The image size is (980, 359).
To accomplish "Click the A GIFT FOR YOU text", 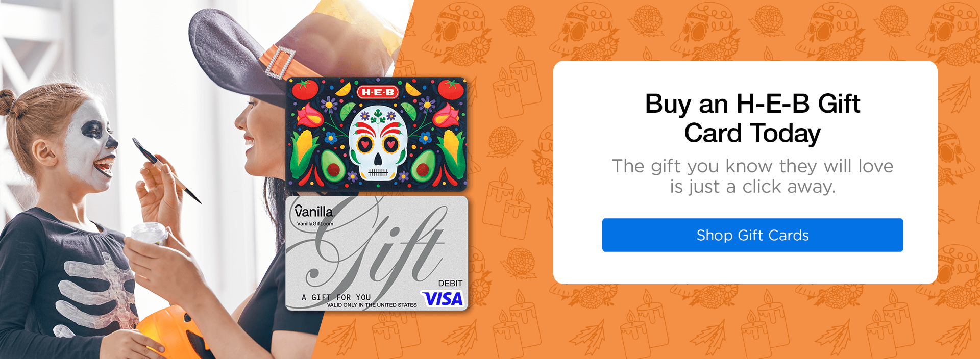I will click(336, 297).
